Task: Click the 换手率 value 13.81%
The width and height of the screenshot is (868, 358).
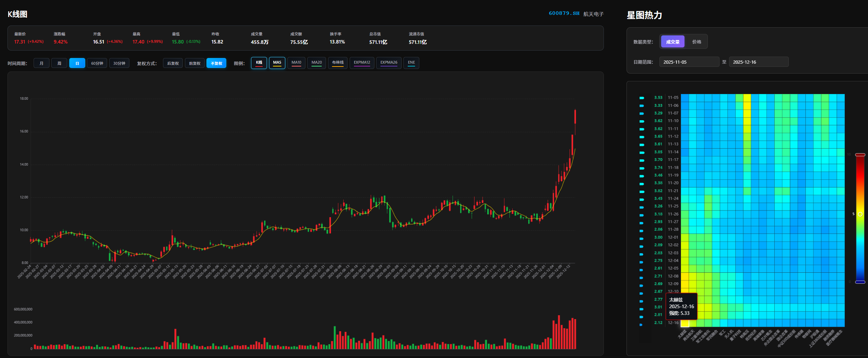Action: pos(337,42)
